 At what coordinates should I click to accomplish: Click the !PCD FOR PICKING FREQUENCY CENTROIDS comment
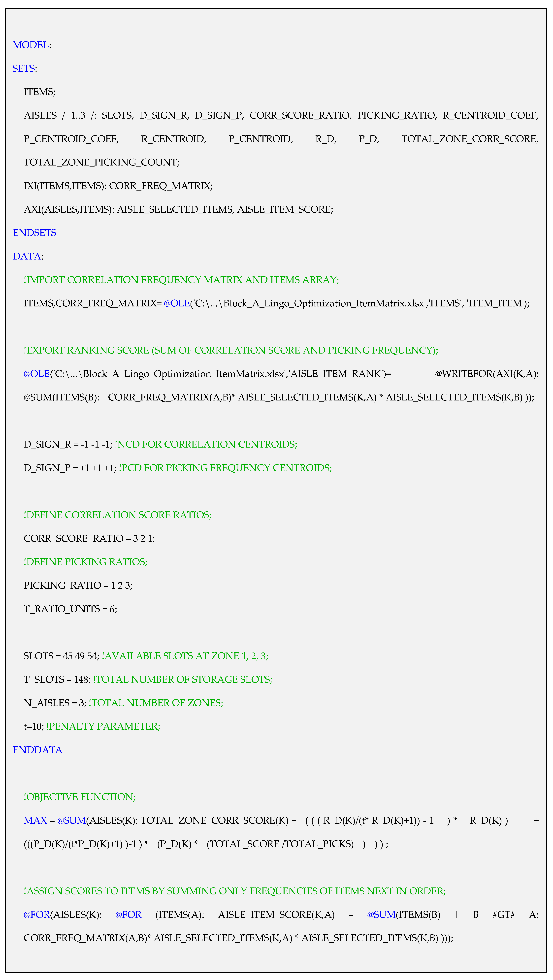pos(225,468)
